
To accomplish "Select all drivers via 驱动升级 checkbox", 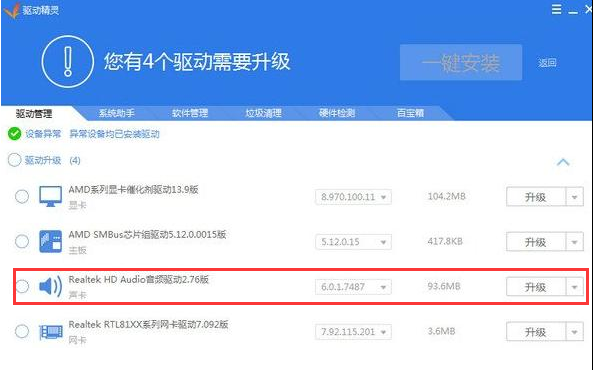I will (x=14, y=160).
